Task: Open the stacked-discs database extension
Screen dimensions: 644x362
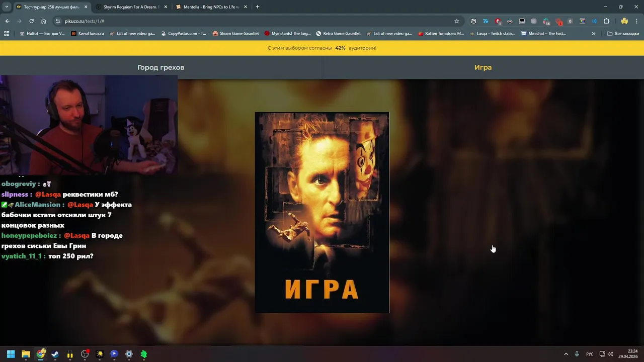Action: 473,21
